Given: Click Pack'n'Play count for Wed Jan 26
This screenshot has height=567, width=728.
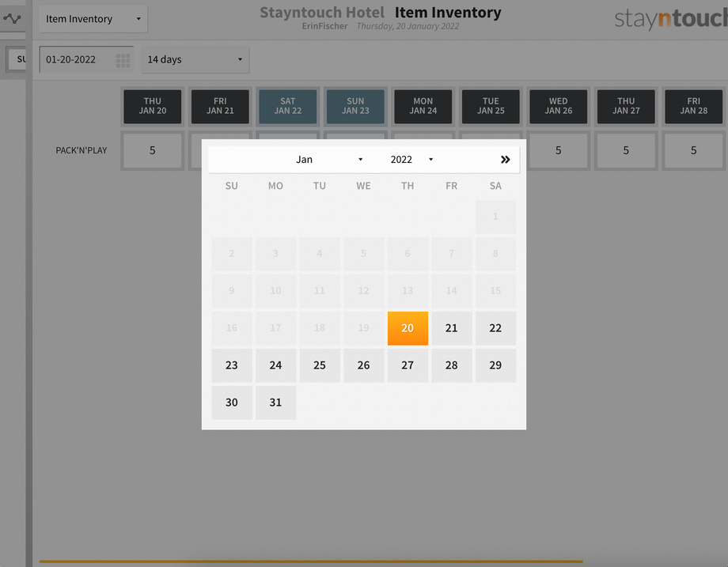Looking at the screenshot, I should (559, 150).
